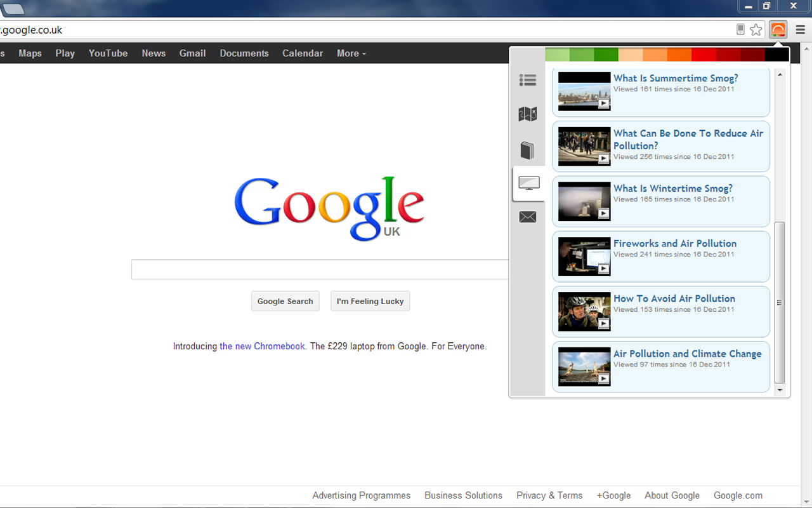Open Documents in the Google bar
The image size is (812, 508).
point(244,53)
